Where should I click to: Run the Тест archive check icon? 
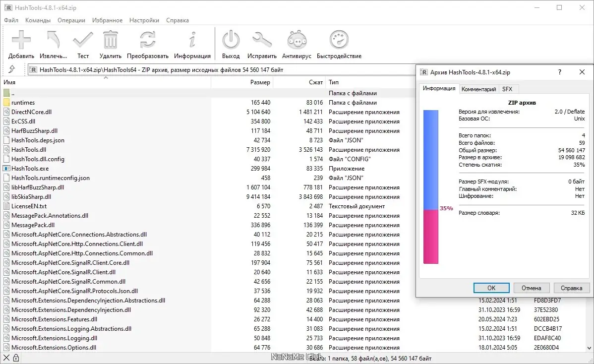click(x=83, y=40)
